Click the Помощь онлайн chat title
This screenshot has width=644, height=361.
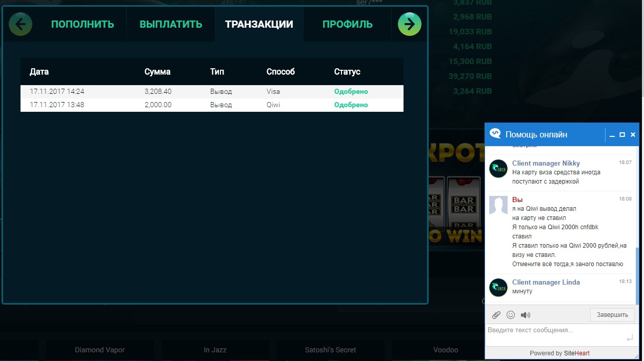(536, 134)
